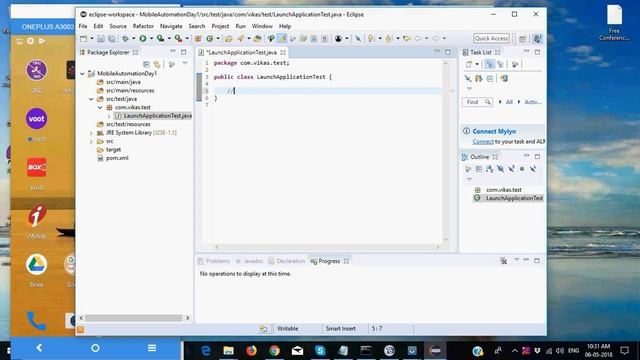This screenshot has height=360, width=640.
Task: Click the Quick Access field
Action: 491,38
